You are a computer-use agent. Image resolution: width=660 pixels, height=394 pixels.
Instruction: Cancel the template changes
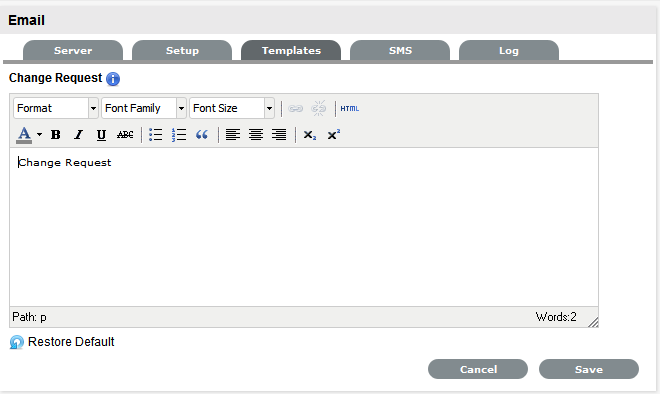click(478, 369)
